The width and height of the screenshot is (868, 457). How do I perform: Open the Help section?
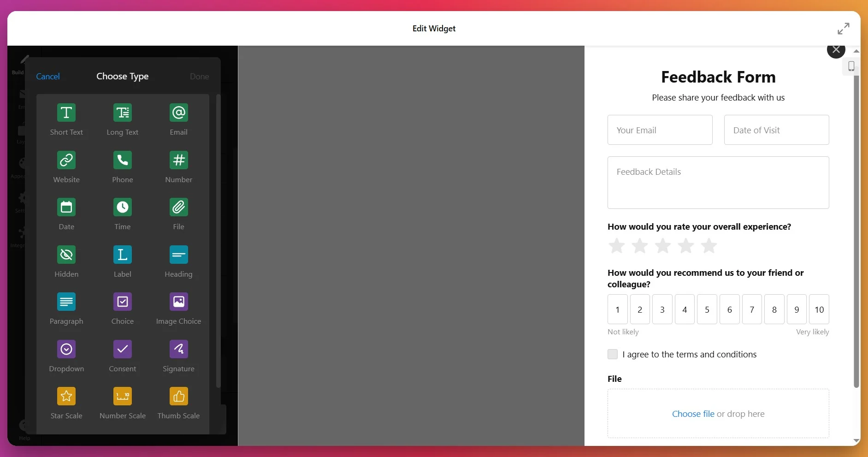pos(24,428)
